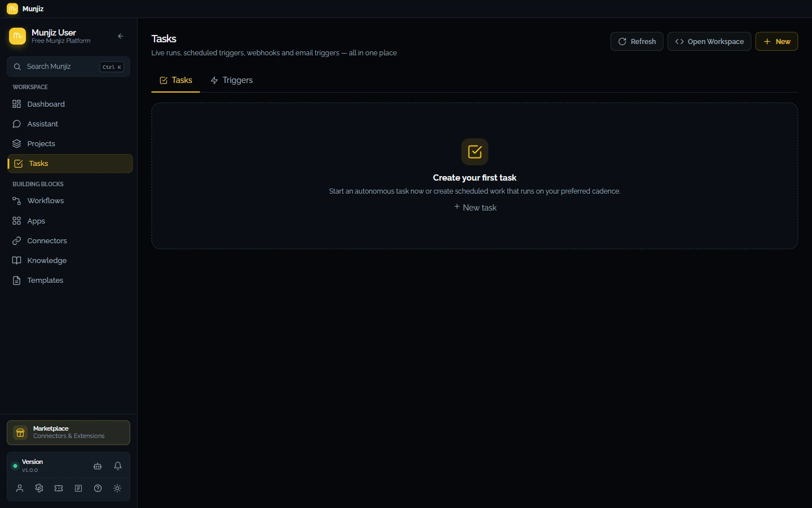The image size is (812, 508).
Task: Click the Refresh button
Action: pos(637,41)
